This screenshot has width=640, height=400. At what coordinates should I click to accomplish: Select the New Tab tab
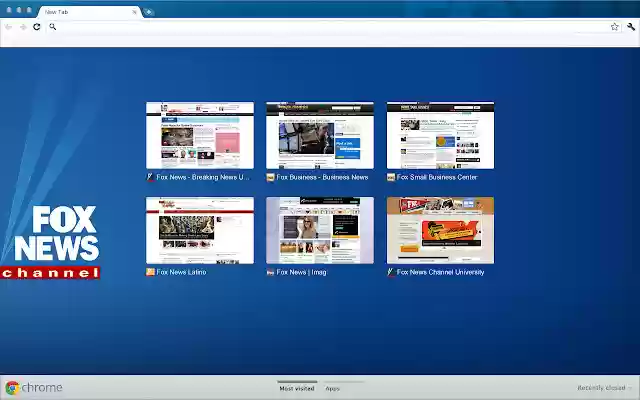[x=89, y=12]
